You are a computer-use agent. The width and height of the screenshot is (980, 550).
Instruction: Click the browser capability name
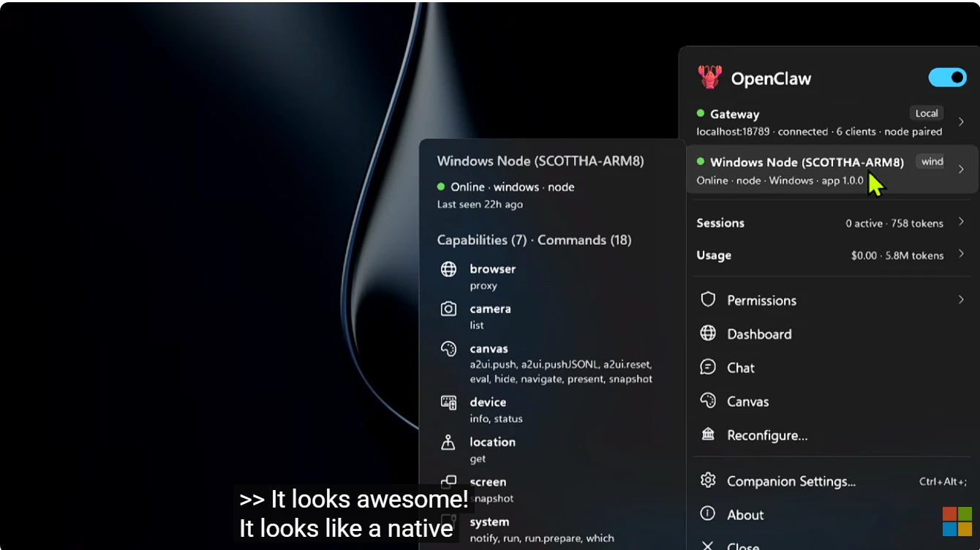[493, 269]
